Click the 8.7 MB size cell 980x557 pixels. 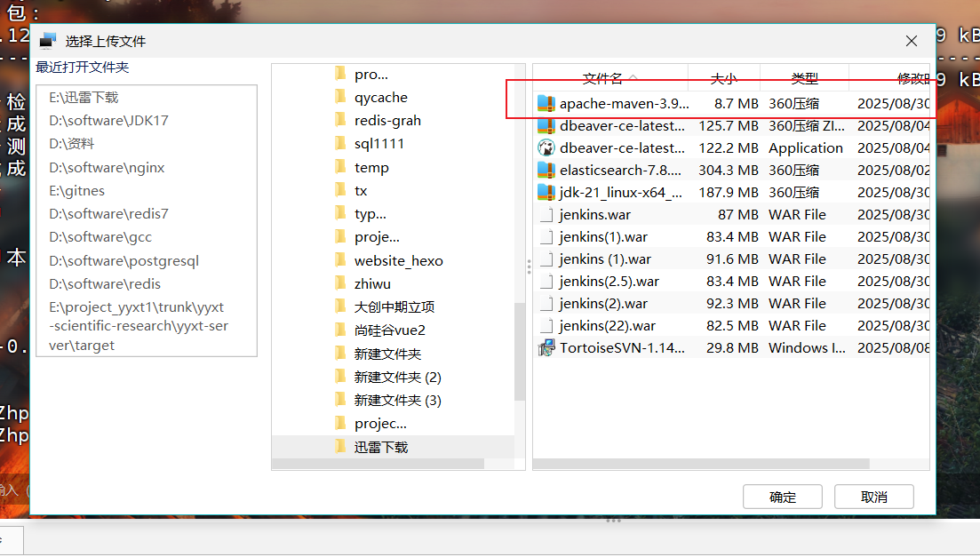click(737, 104)
